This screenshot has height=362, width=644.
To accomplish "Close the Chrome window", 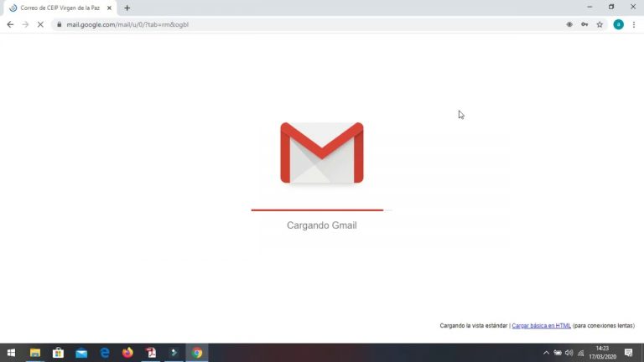I will [x=633, y=7].
